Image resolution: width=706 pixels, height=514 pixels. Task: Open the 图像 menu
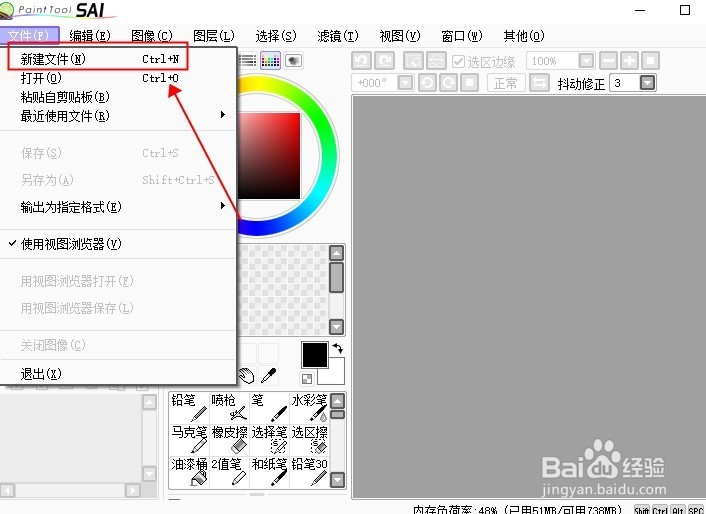click(152, 36)
